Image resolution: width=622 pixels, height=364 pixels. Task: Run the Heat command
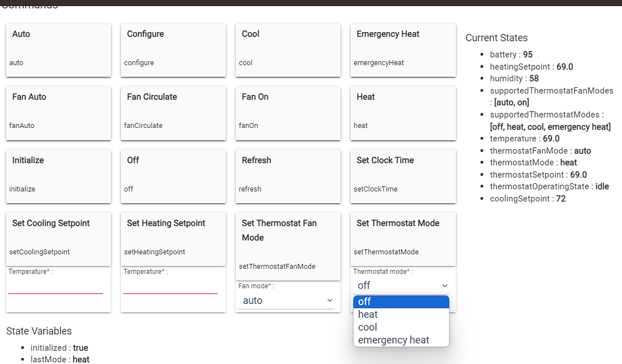(x=402, y=113)
